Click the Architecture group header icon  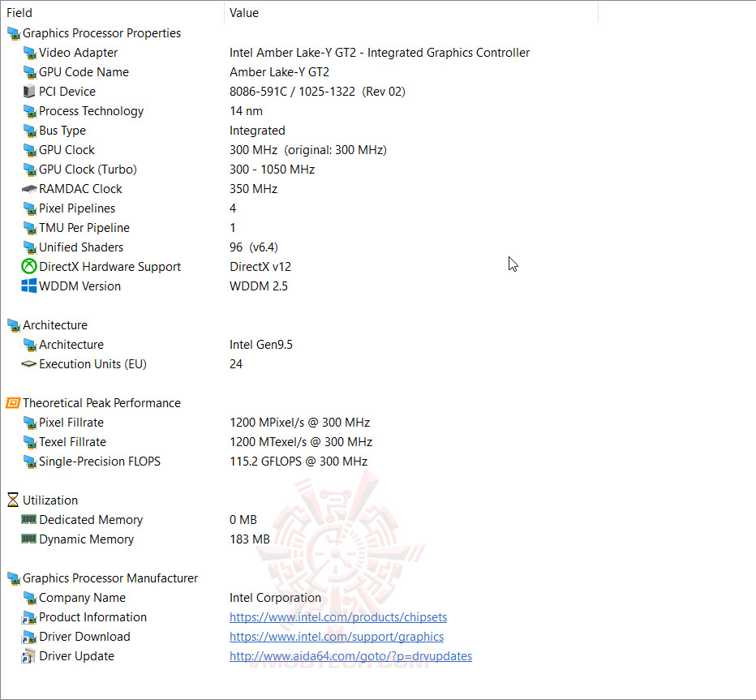click(x=13, y=325)
